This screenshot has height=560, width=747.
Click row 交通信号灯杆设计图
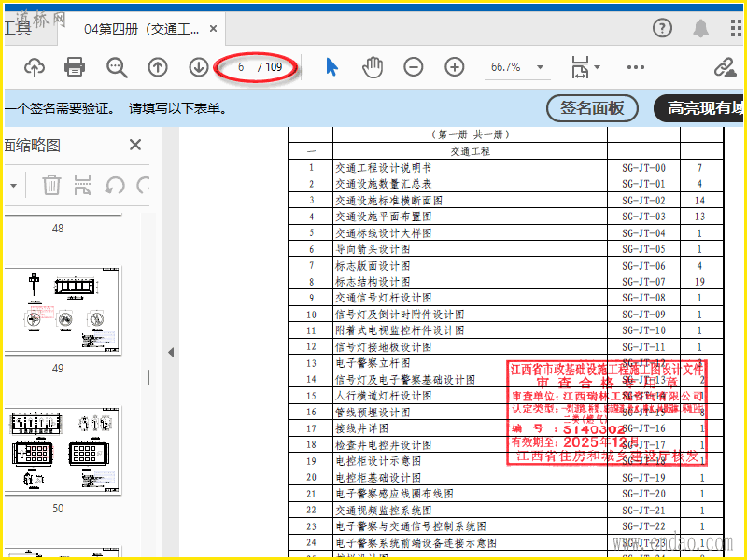505,298
